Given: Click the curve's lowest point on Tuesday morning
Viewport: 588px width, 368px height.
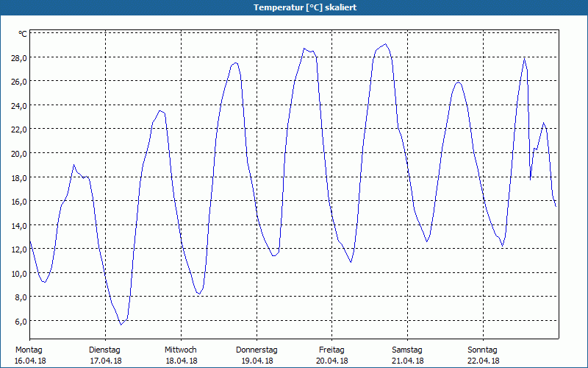Looking at the screenshot, I should [121, 324].
